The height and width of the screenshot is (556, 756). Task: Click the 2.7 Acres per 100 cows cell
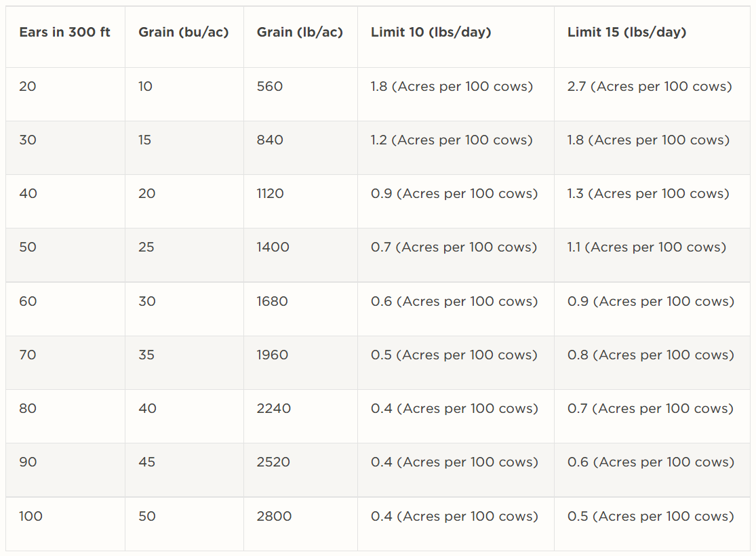coord(650,87)
